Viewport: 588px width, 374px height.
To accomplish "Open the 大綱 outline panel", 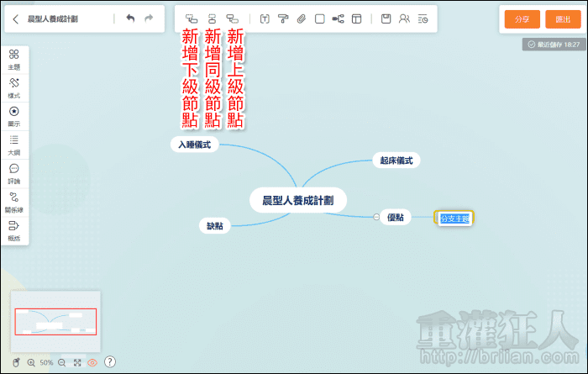I will 14,144.
